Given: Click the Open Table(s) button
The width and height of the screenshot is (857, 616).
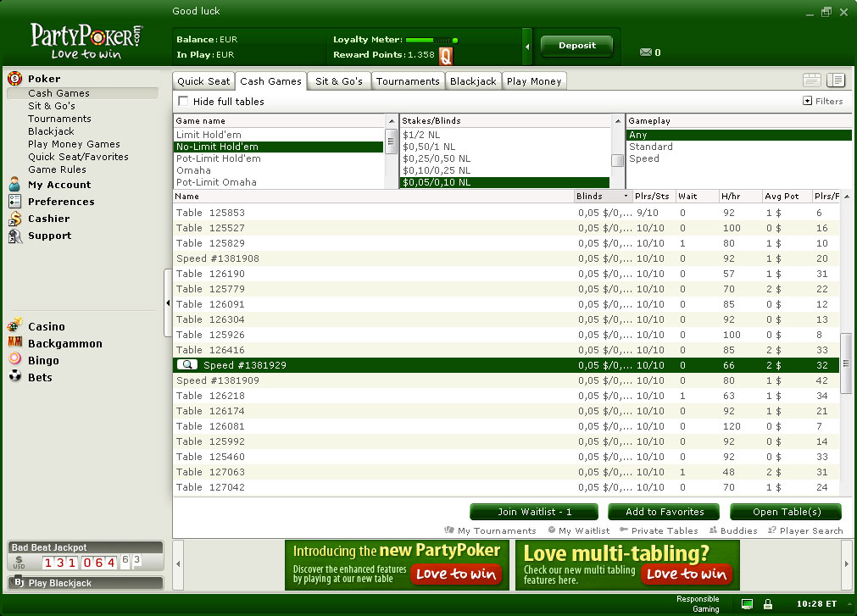Looking at the screenshot, I should pos(787,512).
